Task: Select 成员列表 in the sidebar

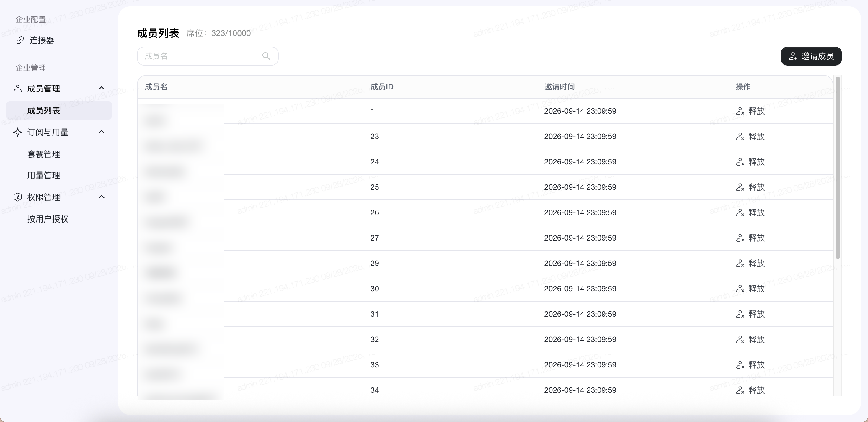Action: coord(59,110)
